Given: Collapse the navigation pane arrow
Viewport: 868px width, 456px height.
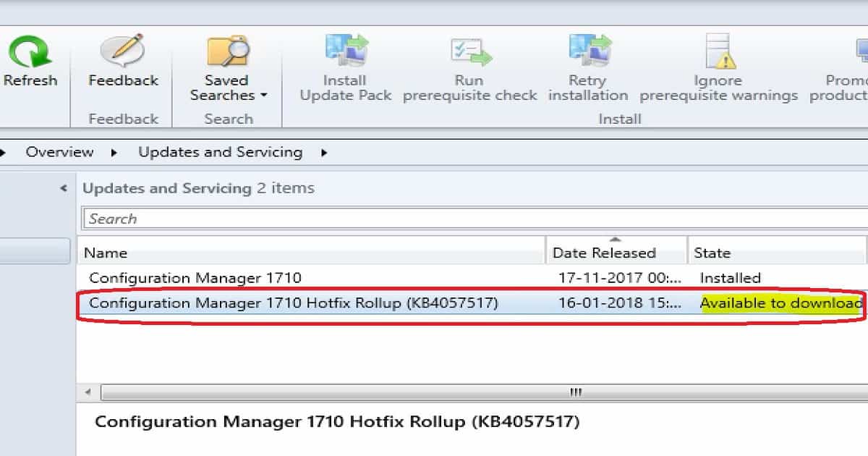Looking at the screenshot, I should [64, 188].
